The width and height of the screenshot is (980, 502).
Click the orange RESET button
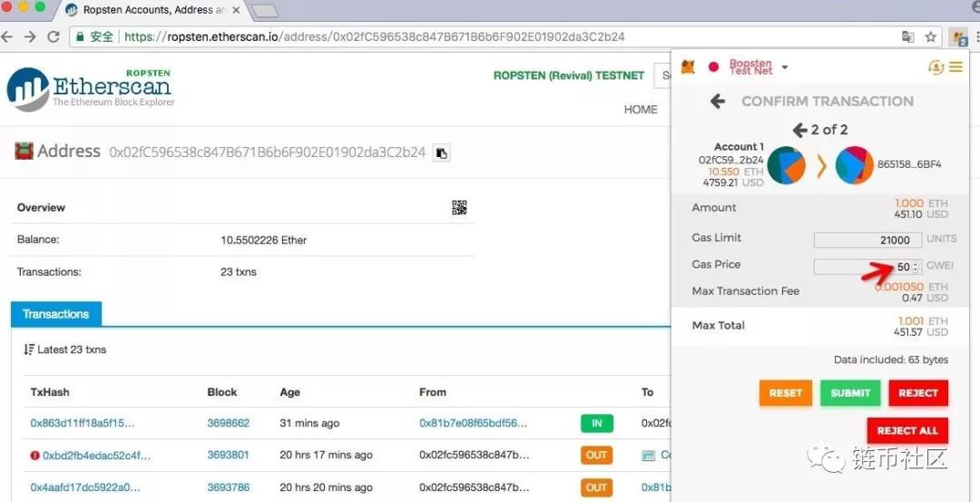pyautogui.click(x=785, y=393)
